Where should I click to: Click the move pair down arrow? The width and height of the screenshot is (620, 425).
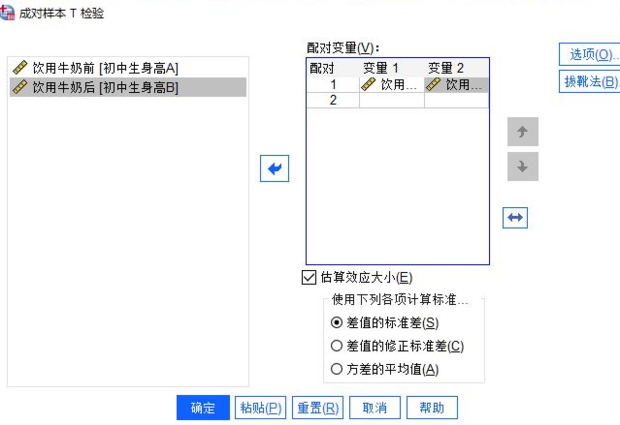point(523,166)
